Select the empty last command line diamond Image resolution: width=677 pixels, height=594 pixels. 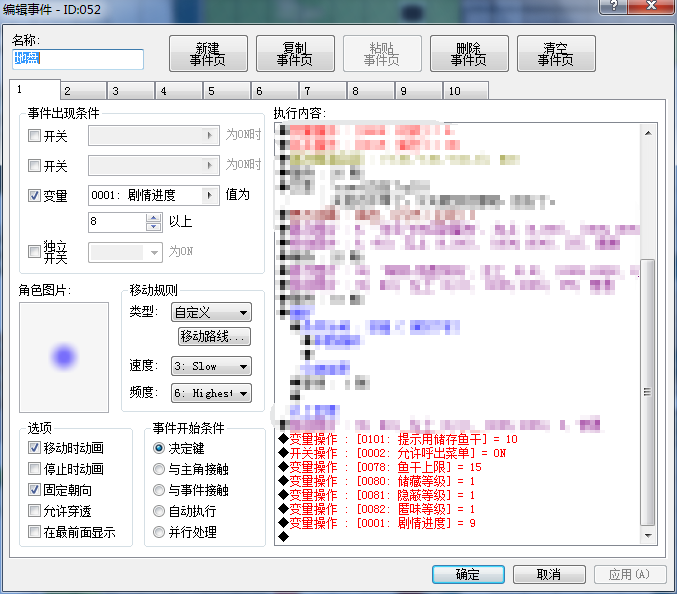tap(284, 537)
